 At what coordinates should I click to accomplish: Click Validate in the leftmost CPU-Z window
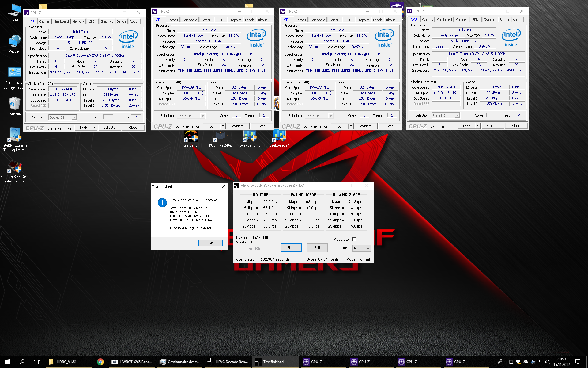pos(109,128)
